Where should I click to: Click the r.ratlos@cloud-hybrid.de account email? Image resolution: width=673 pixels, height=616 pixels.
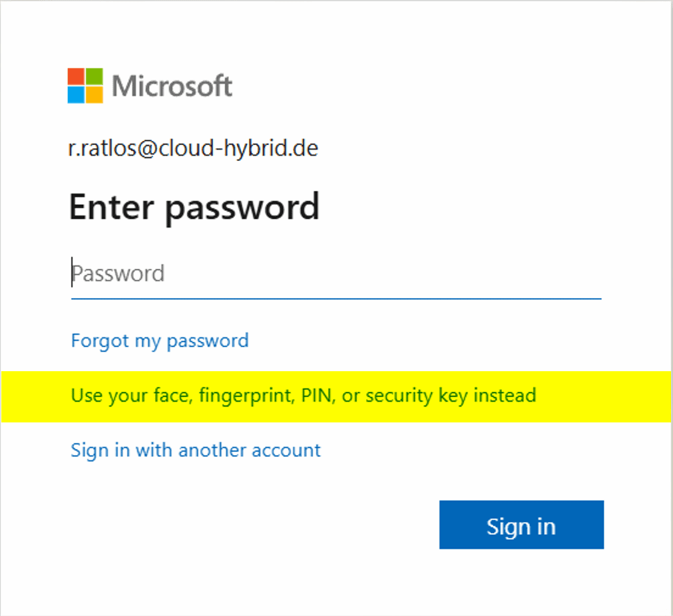(x=193, y=148)
